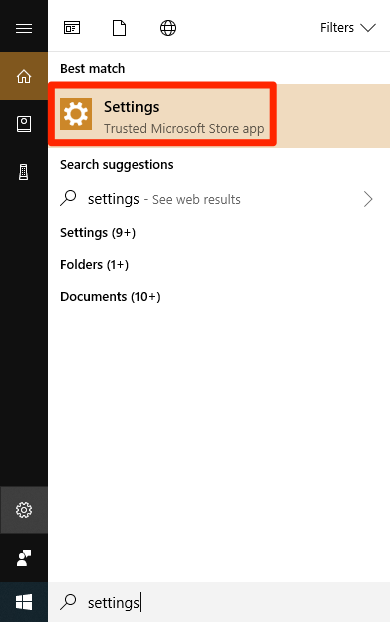The width and height of the screenshot is (390, 622).
Task: Open the Settings best match result
Action: point(219,115)
